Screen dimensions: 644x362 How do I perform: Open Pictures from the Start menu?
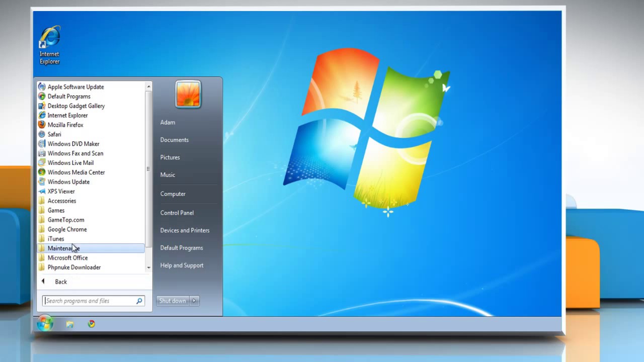coord(170,157)
